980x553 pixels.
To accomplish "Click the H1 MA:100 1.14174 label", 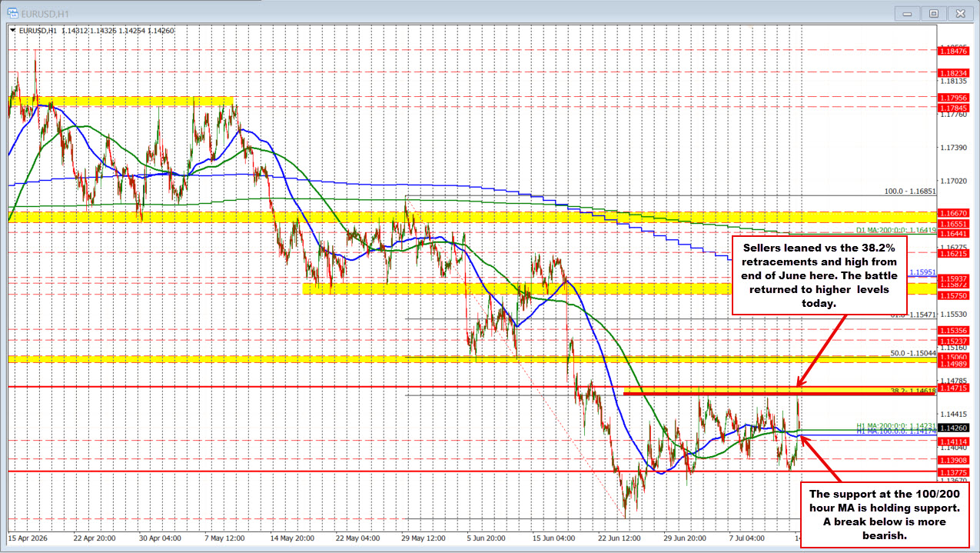I will coord(896,431).
